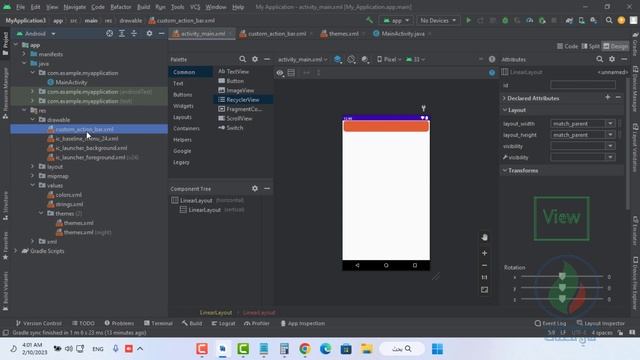This screenshot has height=360, width=640.
Task: Expand Gradle Scripts node
Action: 16,251
